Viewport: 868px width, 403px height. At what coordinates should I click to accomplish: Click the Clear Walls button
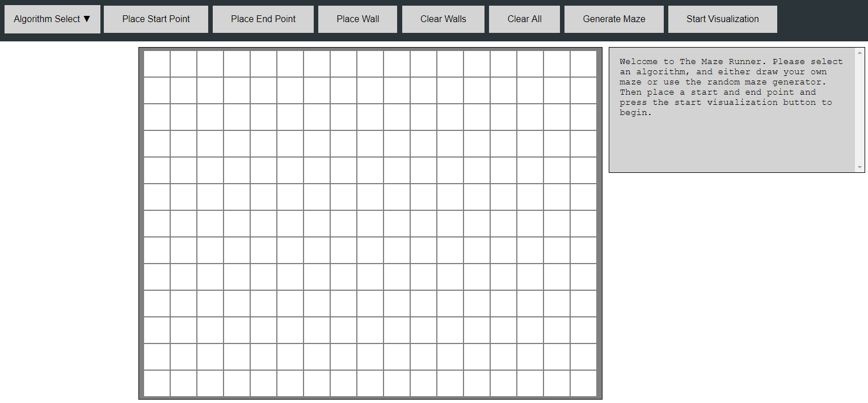[443, 19]
